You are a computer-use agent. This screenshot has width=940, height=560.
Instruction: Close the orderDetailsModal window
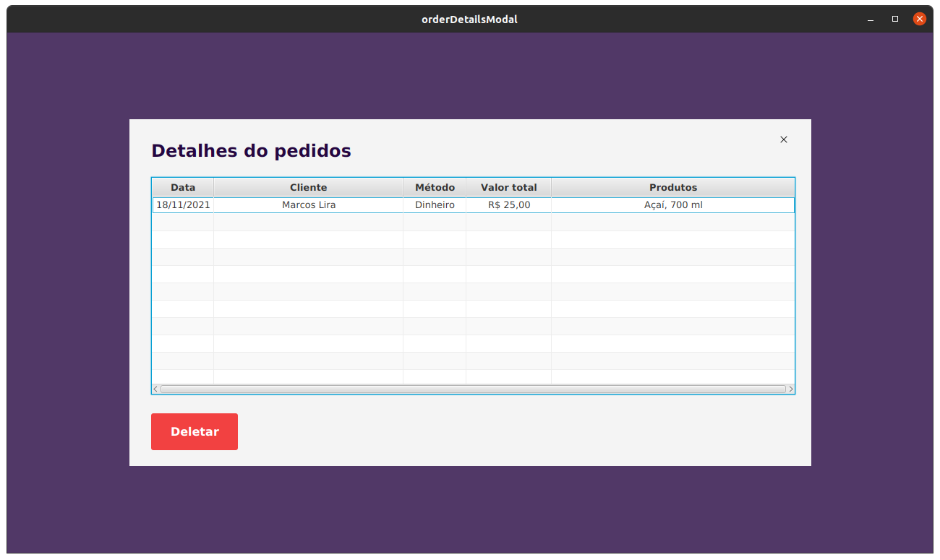point(920,20)
